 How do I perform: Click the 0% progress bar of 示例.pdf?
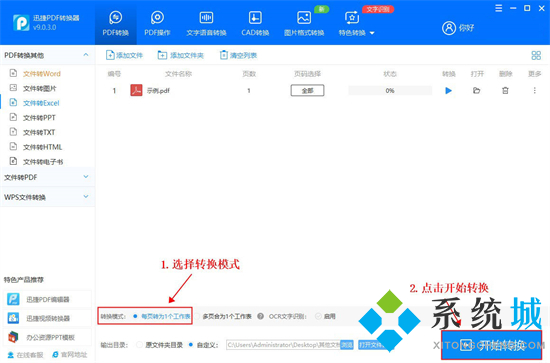click(x=390, y=90)
